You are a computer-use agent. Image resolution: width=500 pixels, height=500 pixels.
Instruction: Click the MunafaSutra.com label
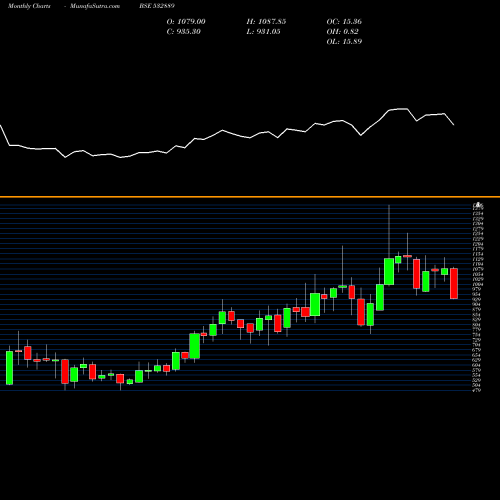[95, 6]
